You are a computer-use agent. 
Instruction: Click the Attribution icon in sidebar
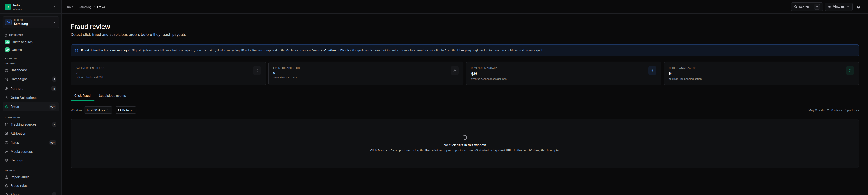[x=6, y=134]
